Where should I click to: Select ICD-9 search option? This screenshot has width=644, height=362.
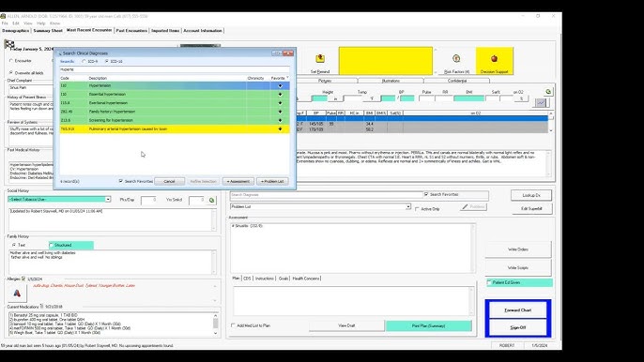pyautogui.click(x=84, y=61)
